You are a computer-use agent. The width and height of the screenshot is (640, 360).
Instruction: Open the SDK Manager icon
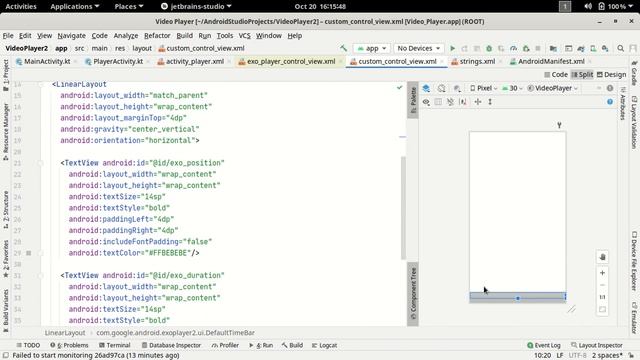coord(605,48)
